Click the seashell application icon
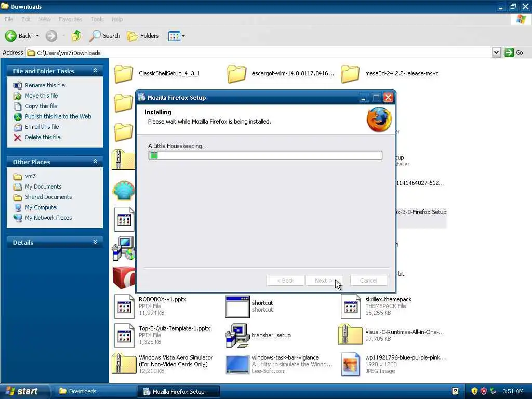The image size is (532, 399). click(x=124, y=190)
